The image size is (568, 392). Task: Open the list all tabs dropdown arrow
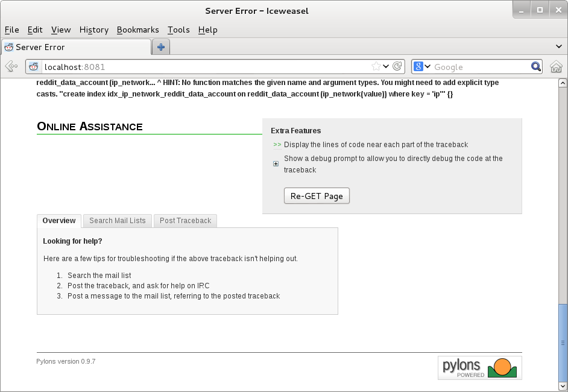(x=558, y=46)
